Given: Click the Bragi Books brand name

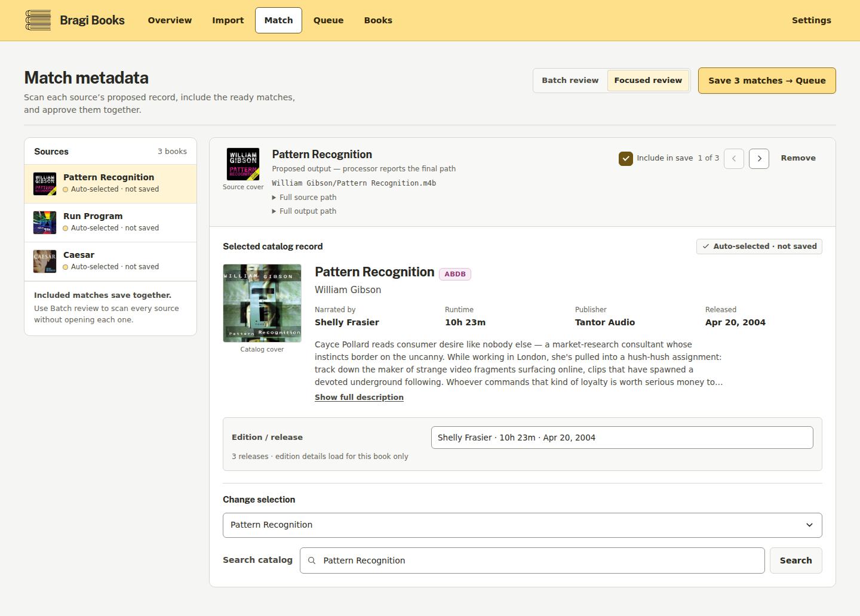Looking at the screenshot, I should [x=92, y=20].
